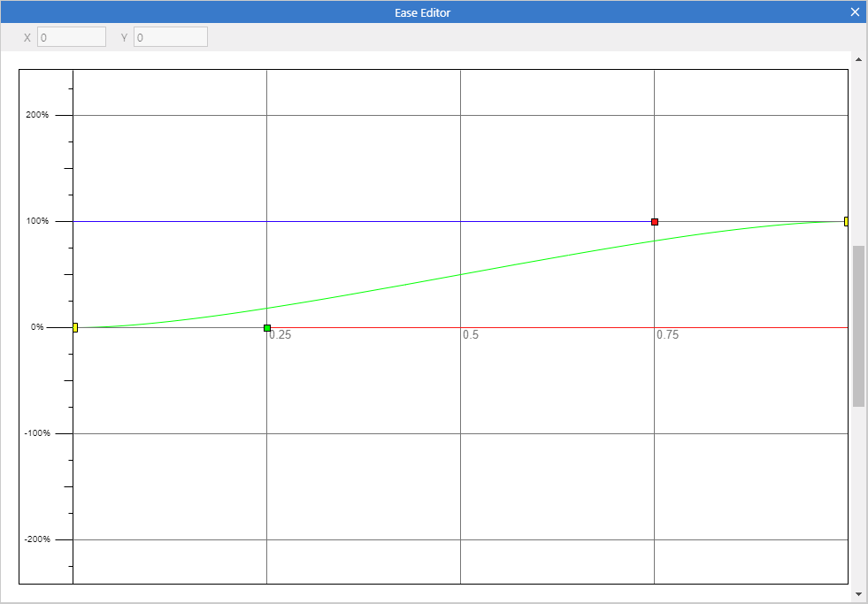
Task: Click the red tangent line at 0.5 gridline
Action: tap(460, 327)
